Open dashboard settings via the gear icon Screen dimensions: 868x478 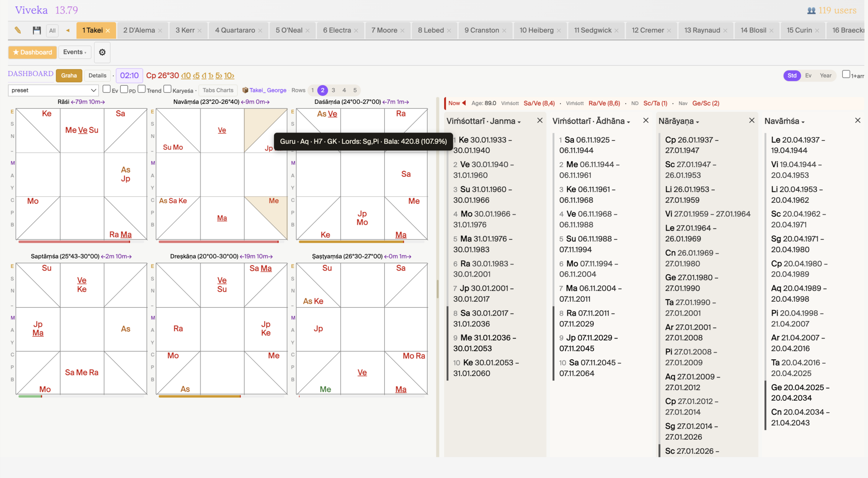coord(102,52)
